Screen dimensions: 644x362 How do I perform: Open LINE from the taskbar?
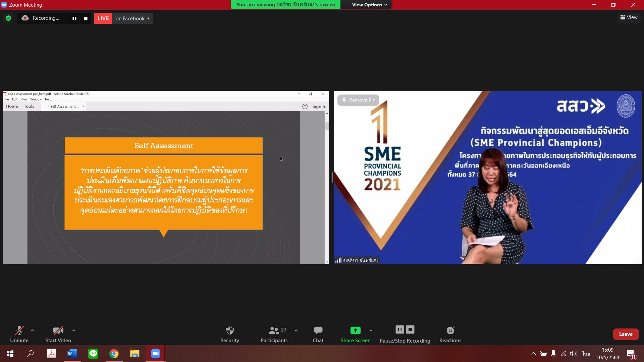pos(93,354)
